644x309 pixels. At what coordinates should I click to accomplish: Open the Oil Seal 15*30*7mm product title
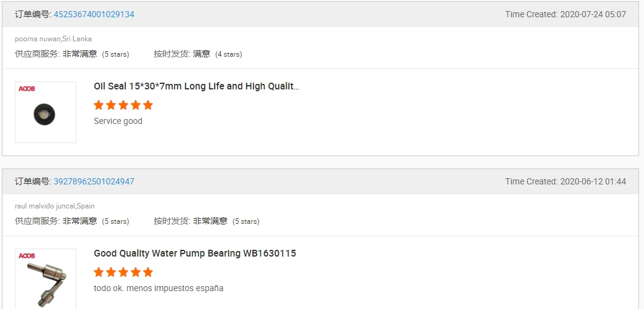(196, 86)
